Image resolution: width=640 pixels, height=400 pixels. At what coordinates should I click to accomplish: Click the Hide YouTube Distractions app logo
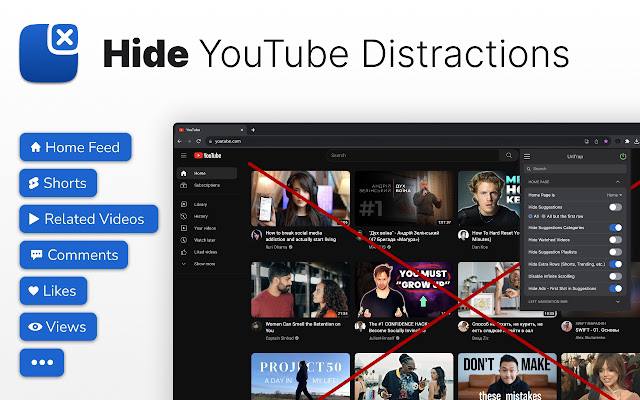[x=49, y=53]
